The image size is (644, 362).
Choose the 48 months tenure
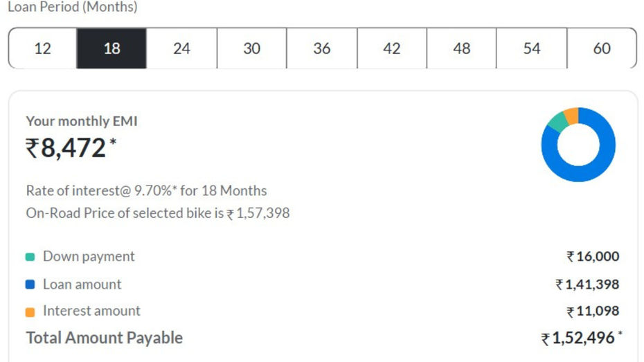462,48
